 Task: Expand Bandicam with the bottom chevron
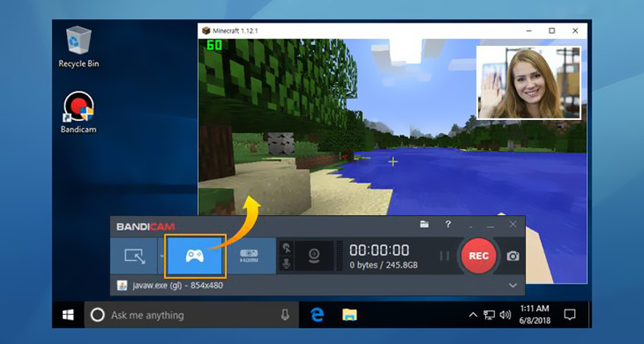tap(513, 285)
